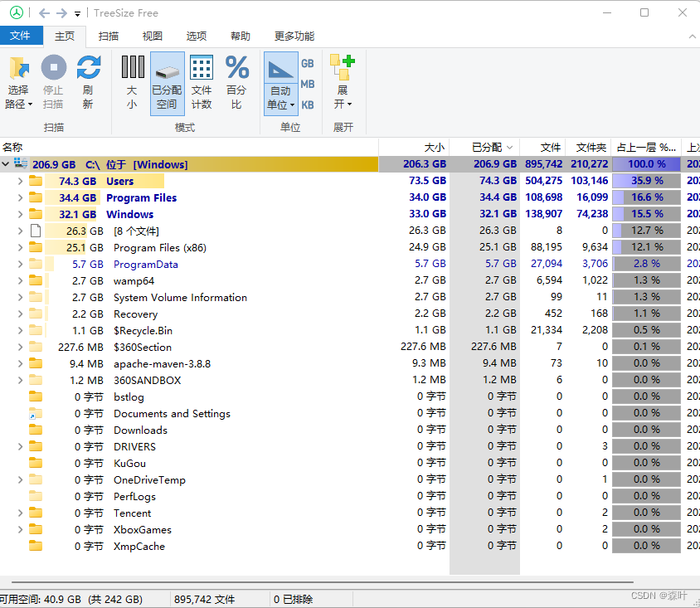Click the KuGou folder icon
This screenshot has width=700, height=608.
(x=36, y=463)
